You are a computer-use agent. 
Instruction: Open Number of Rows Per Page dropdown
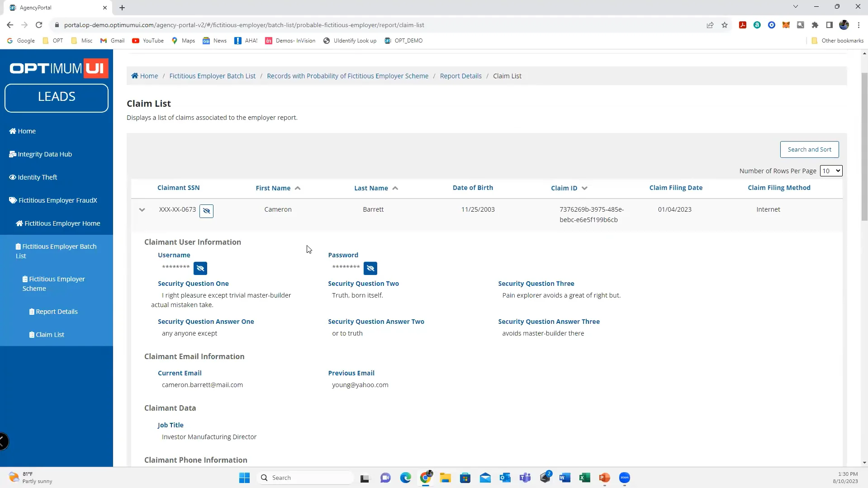(x=831, y=171)
